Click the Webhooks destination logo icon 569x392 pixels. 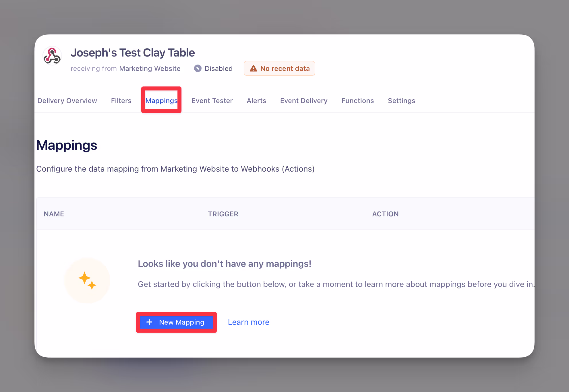[52, 56]
